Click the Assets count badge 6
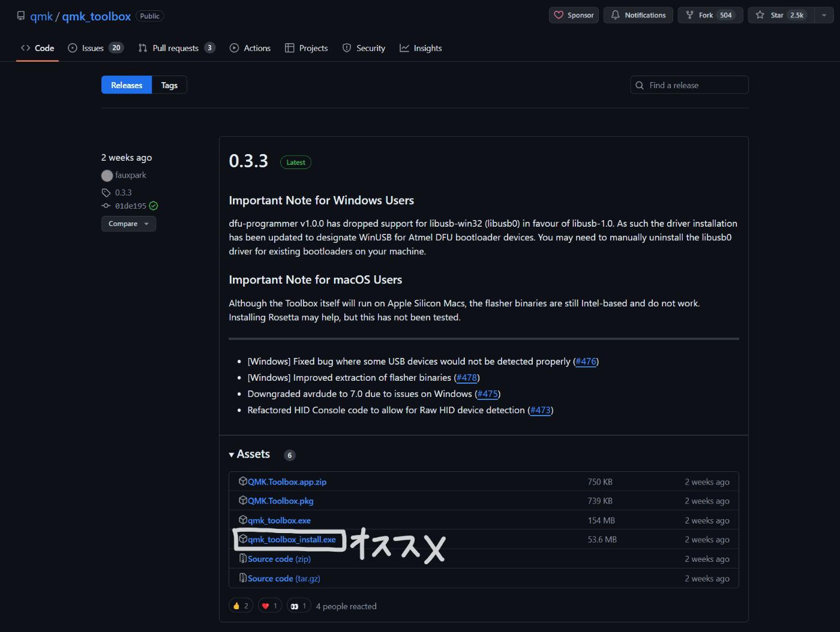This screenshot has height=632, width=840. (x=289, y=455)
